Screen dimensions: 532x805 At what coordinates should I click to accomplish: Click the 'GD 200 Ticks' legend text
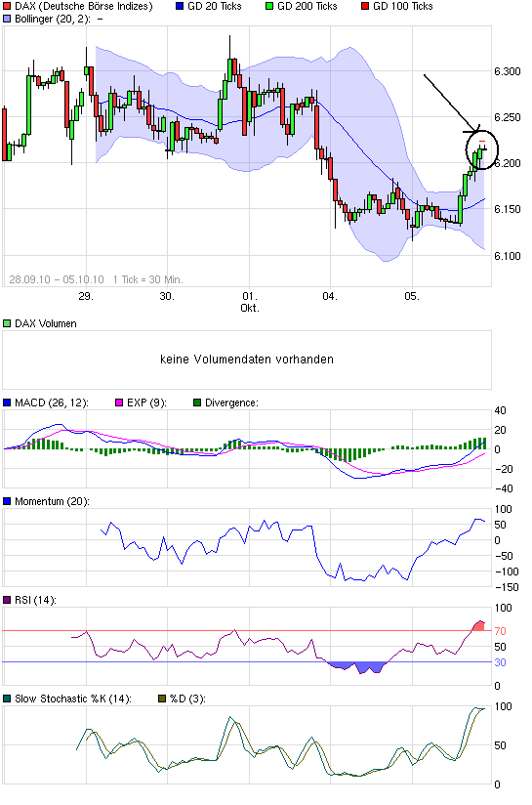(307, 6)
